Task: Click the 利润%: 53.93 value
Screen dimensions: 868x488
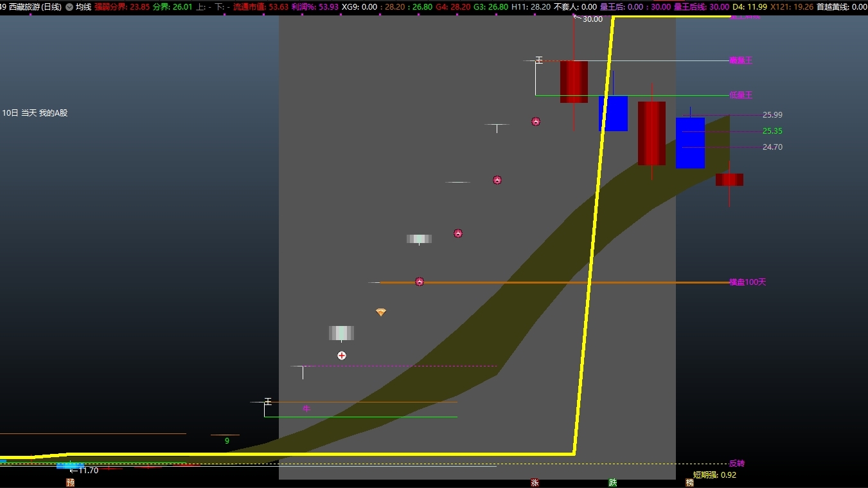Action: (x=315, y=7)
